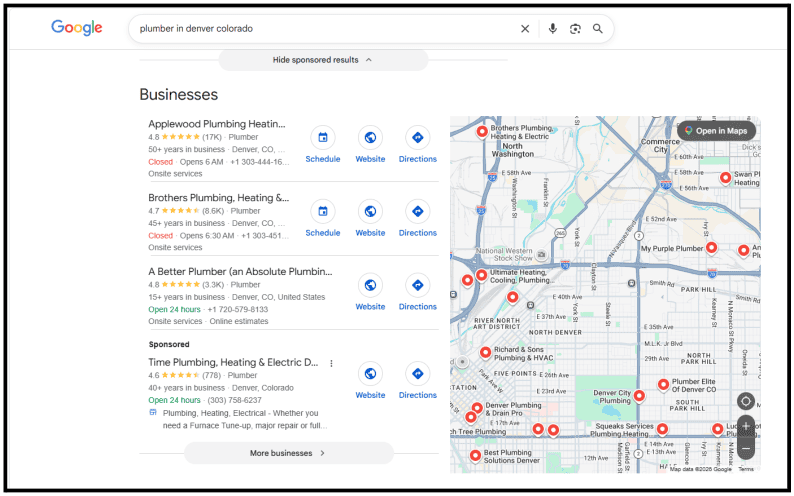The width and height of the screenshot is (794, 496).
Task: Click A Better Plumber phone +1 720-579-8133
Action: click(x=237, y=310)
